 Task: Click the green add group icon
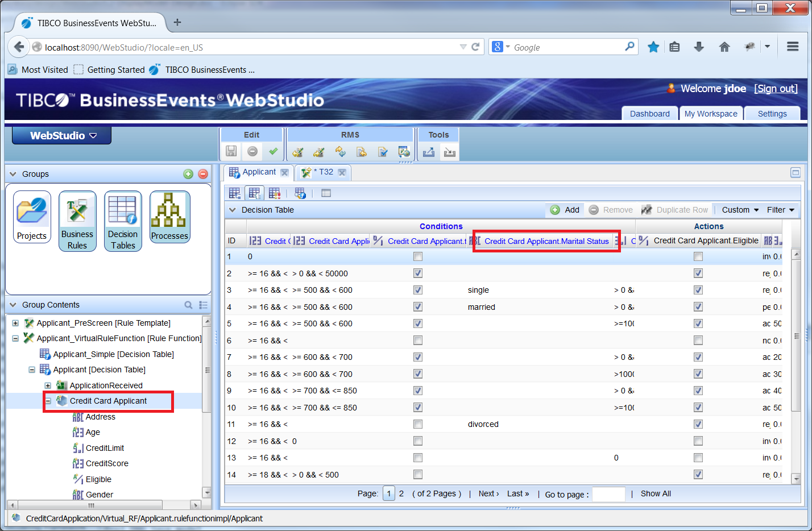(188, 174)
